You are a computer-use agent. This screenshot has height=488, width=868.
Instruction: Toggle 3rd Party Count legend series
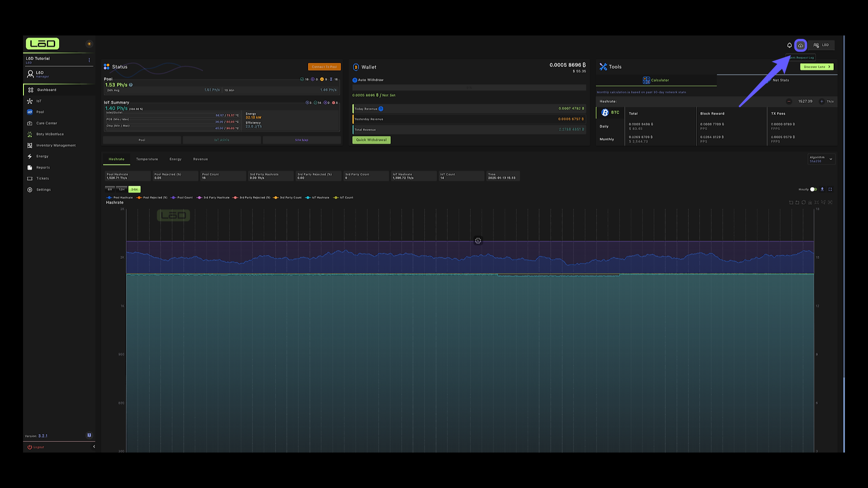pos(287,197)
